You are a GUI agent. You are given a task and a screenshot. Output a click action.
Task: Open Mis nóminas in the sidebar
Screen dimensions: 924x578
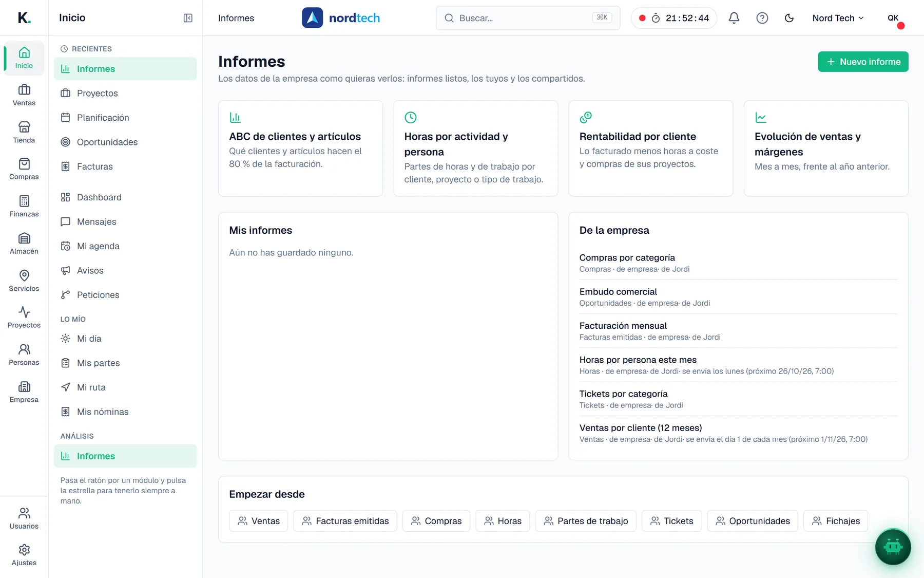pyautogui.click(x=125, y=412)
